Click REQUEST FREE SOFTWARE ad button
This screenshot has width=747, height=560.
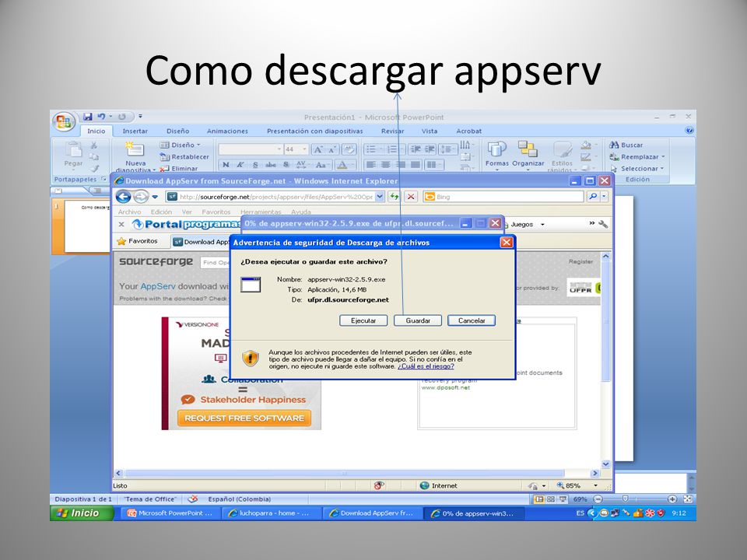(244, 418)
